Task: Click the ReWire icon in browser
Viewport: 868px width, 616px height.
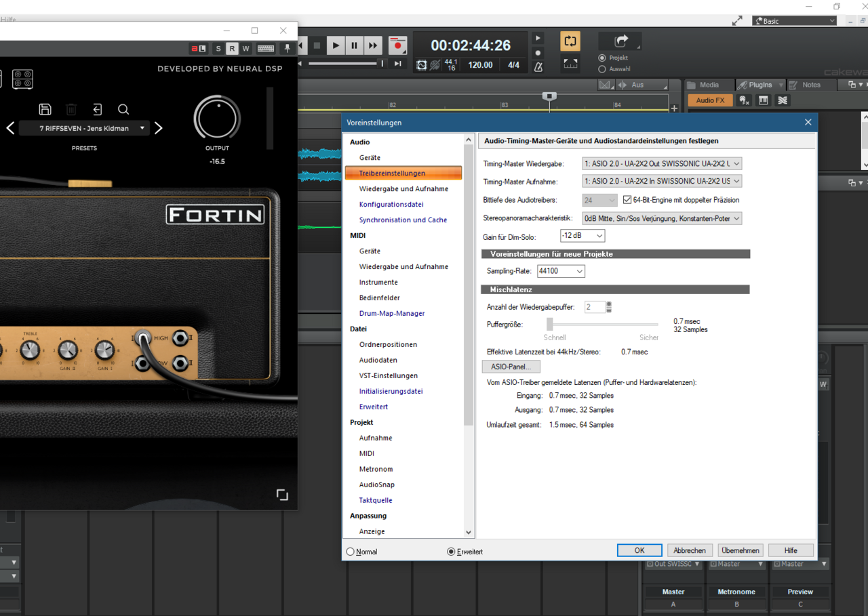Action: (x=782, y=100)
